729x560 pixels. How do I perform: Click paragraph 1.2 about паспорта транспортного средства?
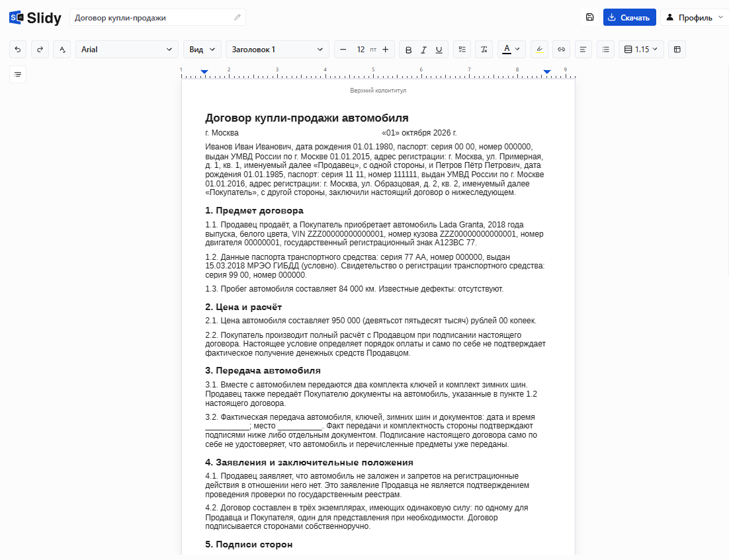[374, 266]
